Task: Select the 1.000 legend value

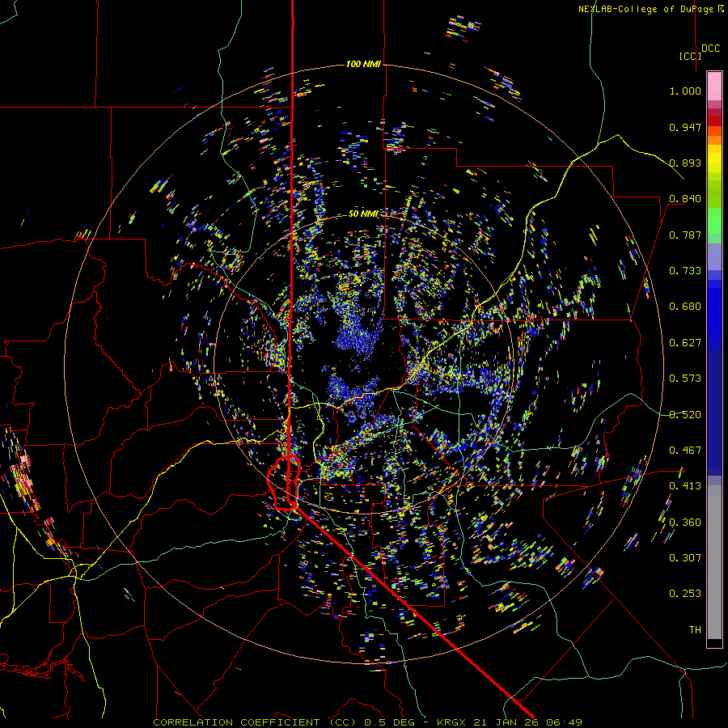Action: point(685,91)
